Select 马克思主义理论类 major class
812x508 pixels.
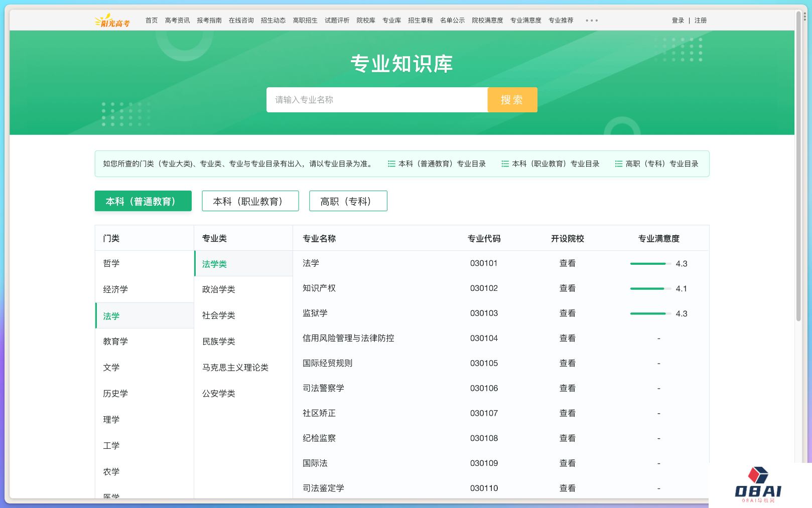(x=243, y=368)
